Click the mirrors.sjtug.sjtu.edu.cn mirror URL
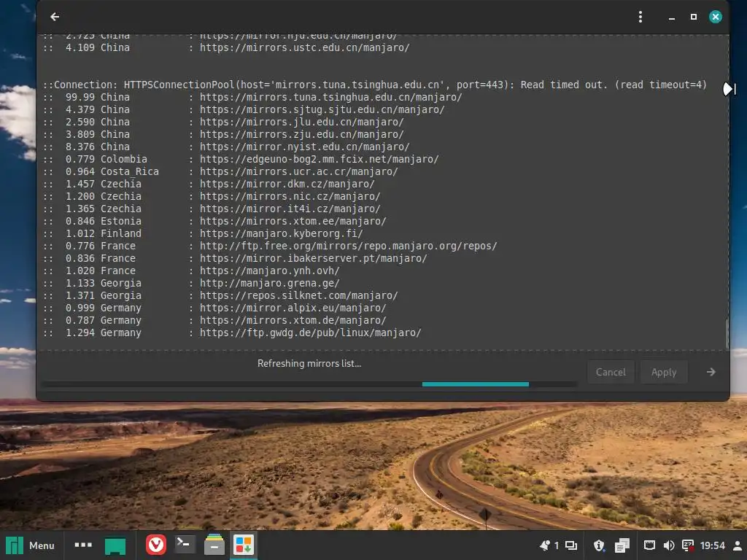 coord(322,109)
